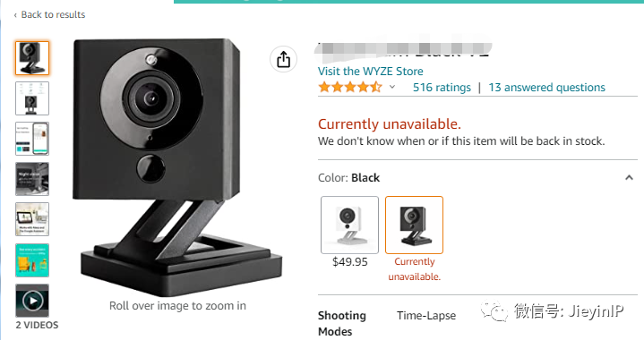The height and width of the screenshot is (340, 644).
Task: Play the product video thumbnail
Action: (x=32, y=301)
